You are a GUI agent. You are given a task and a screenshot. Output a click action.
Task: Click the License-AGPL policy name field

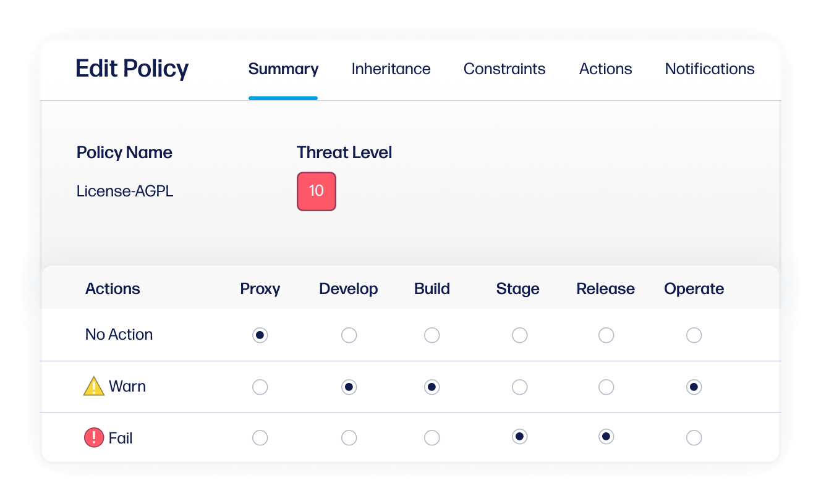click(x=125, y=191)
